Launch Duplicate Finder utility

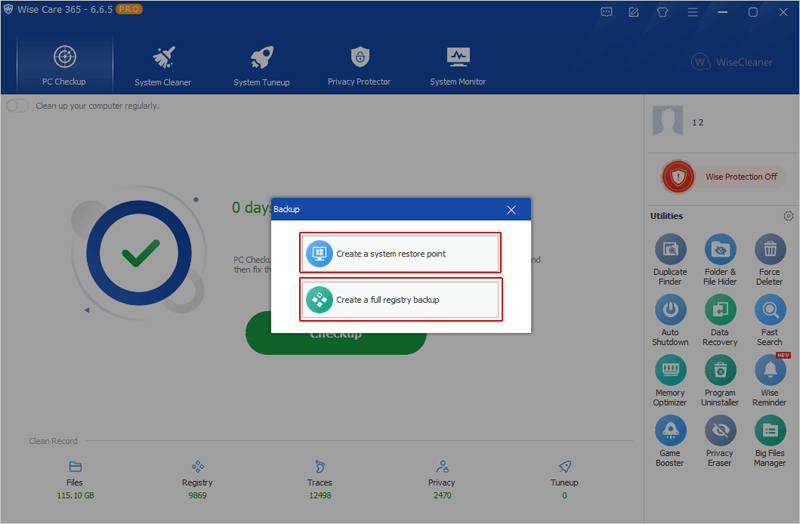(x=670, y=259)
